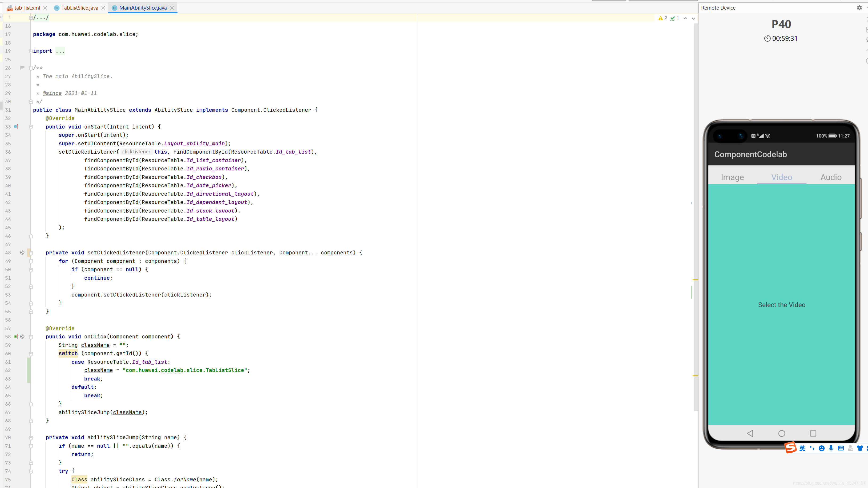Click the P40 device name label

tap(781, 24)
